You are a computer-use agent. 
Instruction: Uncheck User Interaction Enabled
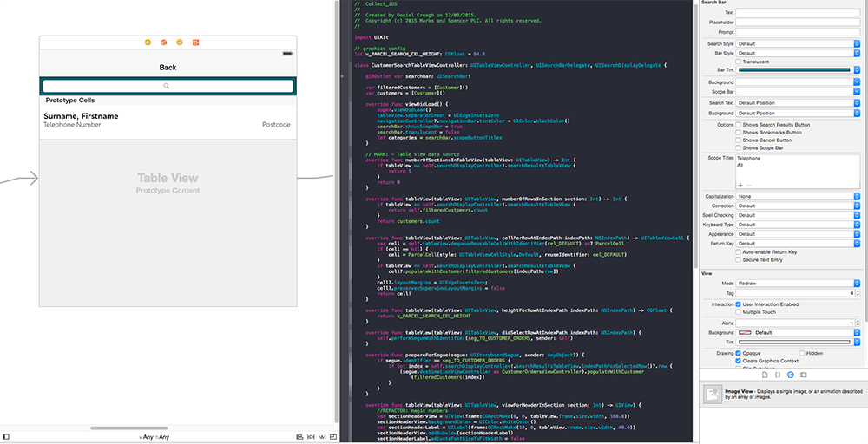[738, 304]
